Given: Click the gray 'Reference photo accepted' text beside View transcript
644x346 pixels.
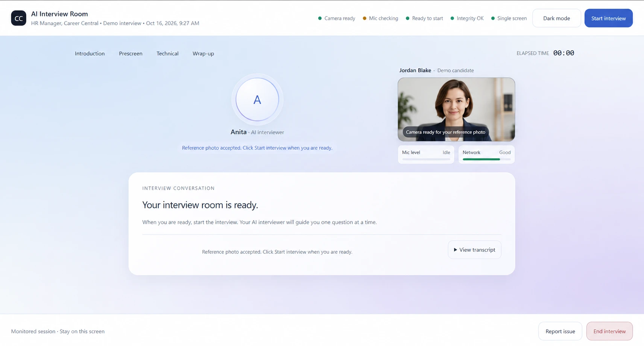Looking at the screenshot, I should click(x=277, y=252).
